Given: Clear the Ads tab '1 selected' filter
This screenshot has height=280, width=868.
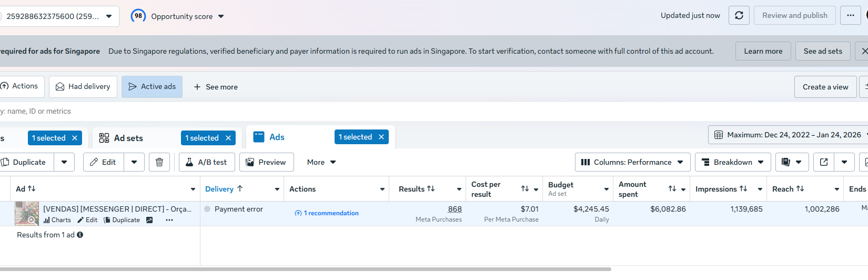Looking at the screenshot, I should pyautogui.click(x=381, y=137).
